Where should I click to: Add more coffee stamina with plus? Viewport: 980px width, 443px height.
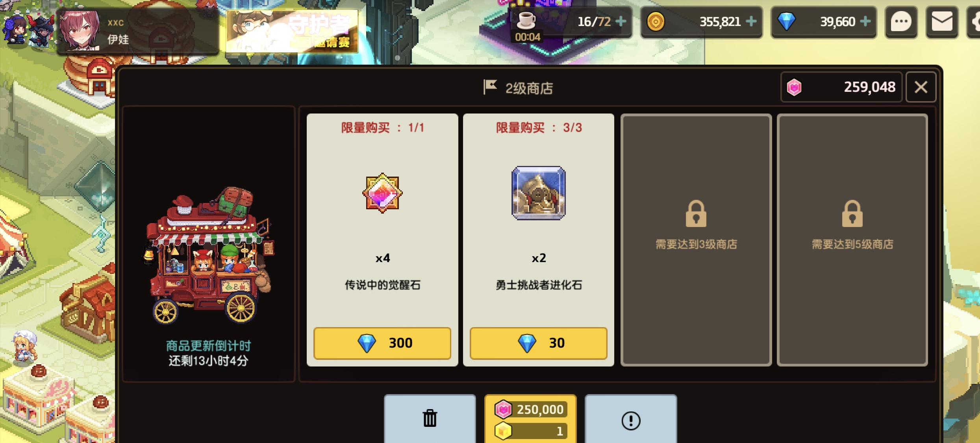point(621,21)
